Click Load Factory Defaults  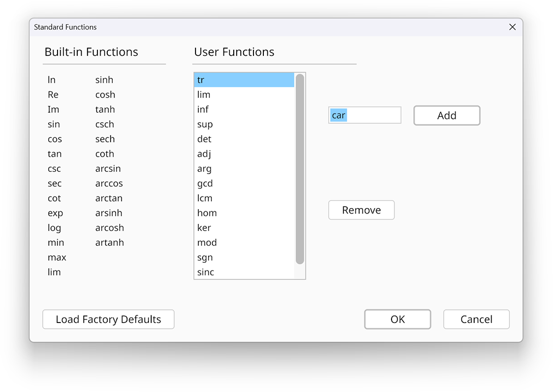tap(108, 319)
